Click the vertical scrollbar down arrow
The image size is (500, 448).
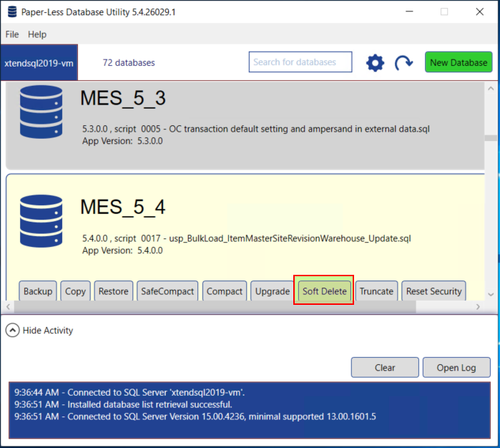491,294
